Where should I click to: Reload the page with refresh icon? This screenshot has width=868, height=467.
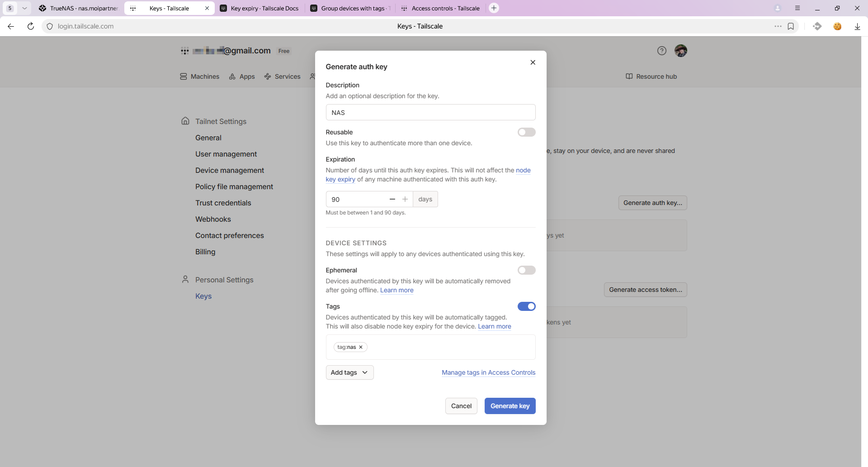(x=31, y=26)
